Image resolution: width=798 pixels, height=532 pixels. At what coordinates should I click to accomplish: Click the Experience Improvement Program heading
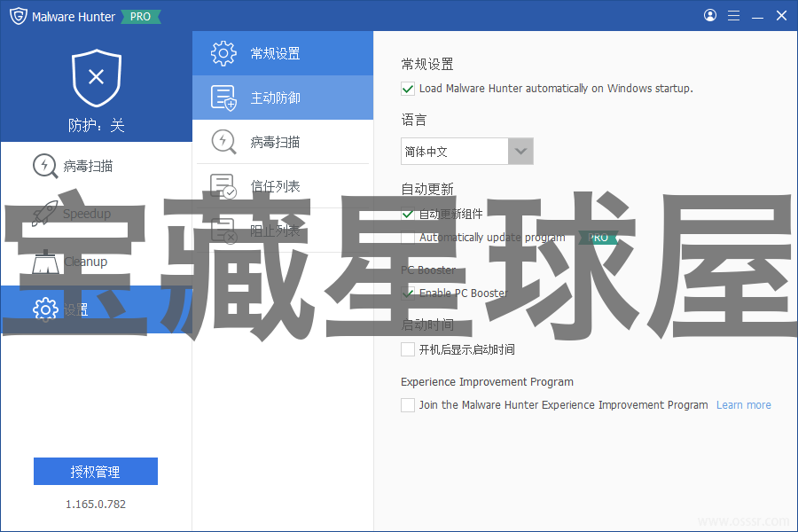point(487,382)
